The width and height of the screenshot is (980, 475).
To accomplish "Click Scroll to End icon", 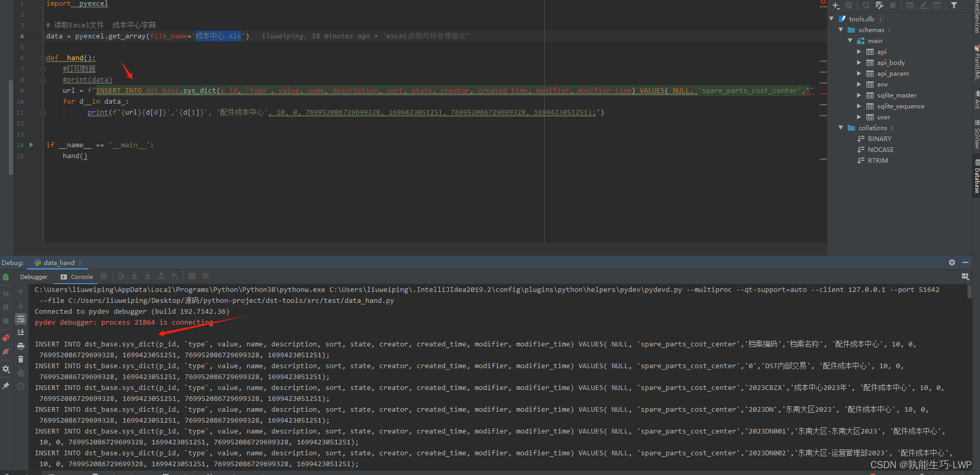I will click(x=21, y=332).
